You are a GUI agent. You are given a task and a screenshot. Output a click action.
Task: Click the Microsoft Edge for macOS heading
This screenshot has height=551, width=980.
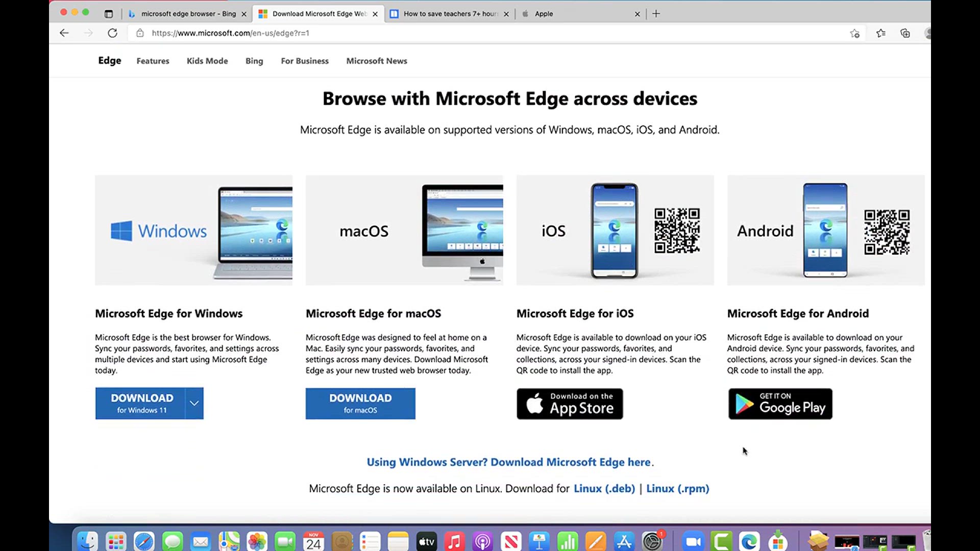pos(374,313)
